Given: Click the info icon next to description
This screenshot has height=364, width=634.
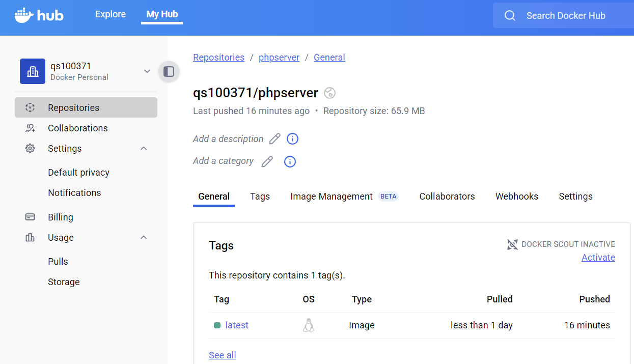Looking at the screenshot, I should coord(292,139).
